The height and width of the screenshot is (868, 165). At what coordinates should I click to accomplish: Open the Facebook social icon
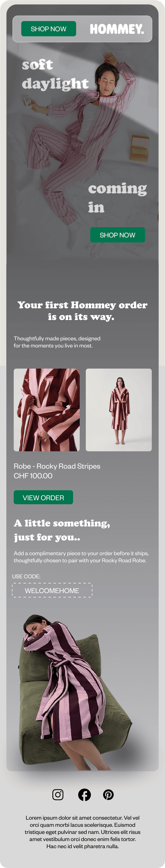pyautogui.click(x=84, y=795)
